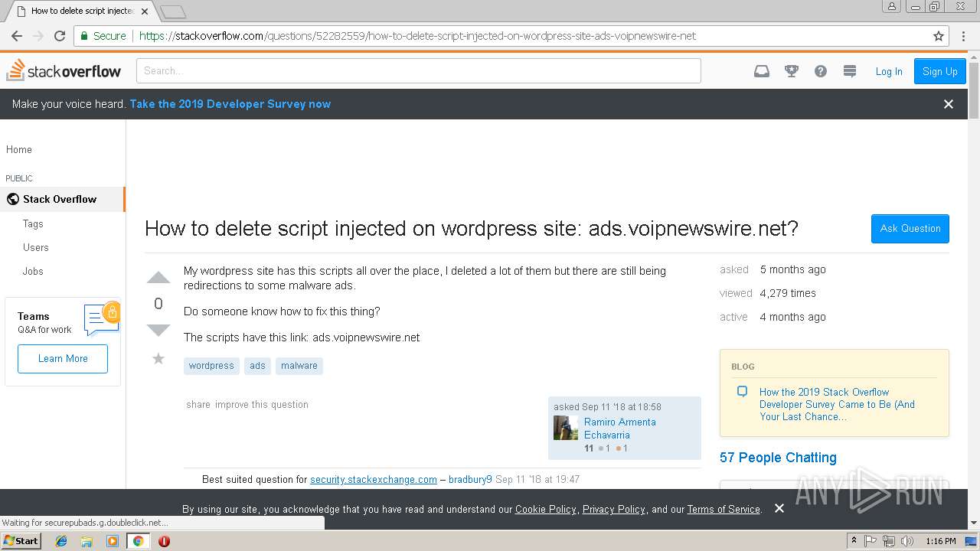Open Jobs in sidebar
The image size is (980, 551).
33,271
